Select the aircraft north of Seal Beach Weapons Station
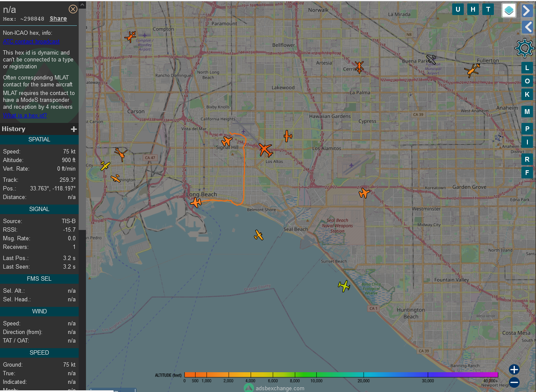 (x=364, y=193)
